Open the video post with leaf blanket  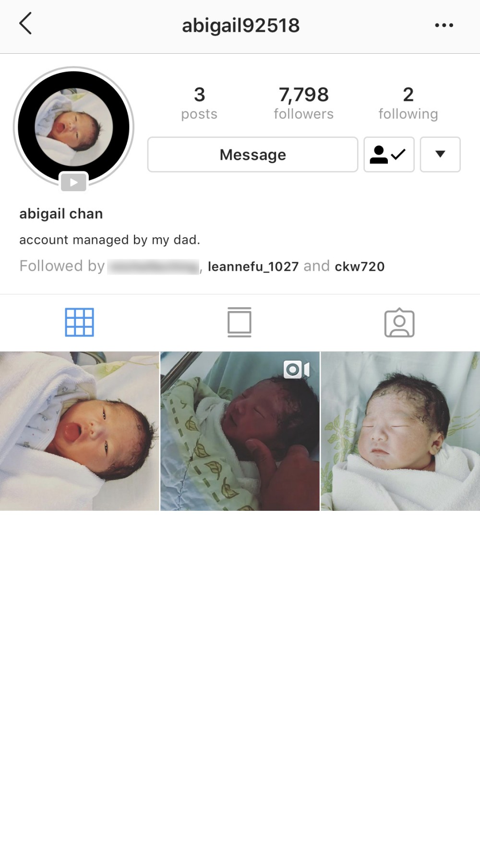pyautogui.click(x=240, y=431)
